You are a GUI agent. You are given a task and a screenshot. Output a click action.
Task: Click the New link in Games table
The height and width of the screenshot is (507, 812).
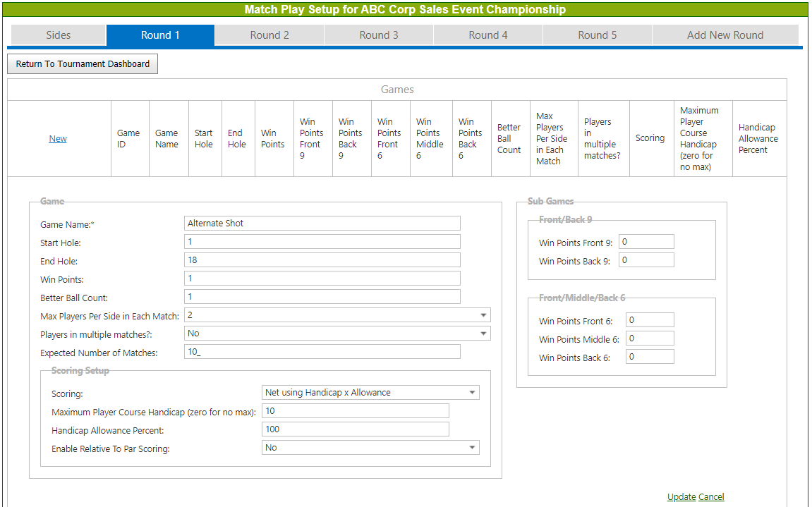coord(58,139)
